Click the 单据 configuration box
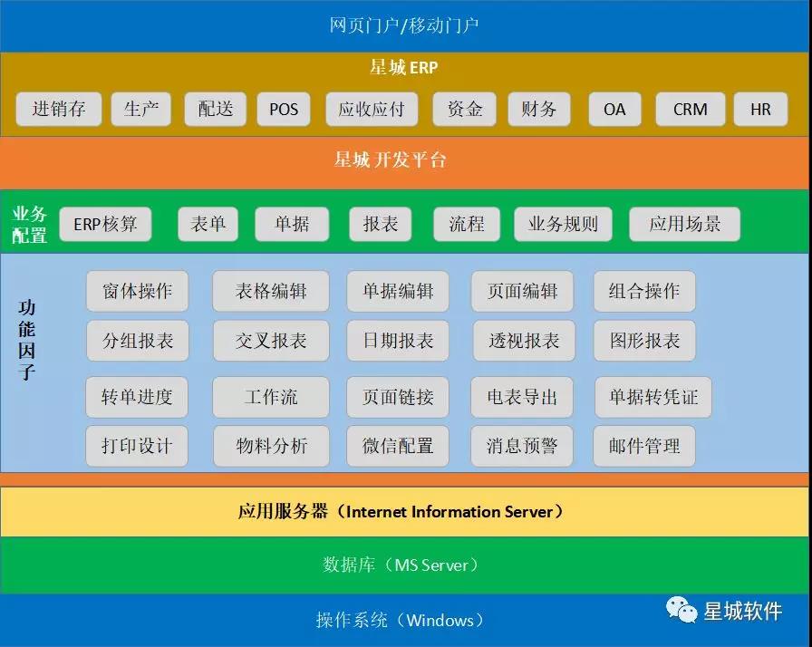This screenshot has height=647, width=812. 292,224
